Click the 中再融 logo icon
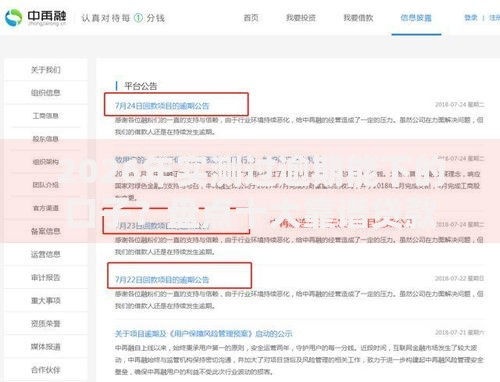The image size is (500, 382). pos(14,17)
